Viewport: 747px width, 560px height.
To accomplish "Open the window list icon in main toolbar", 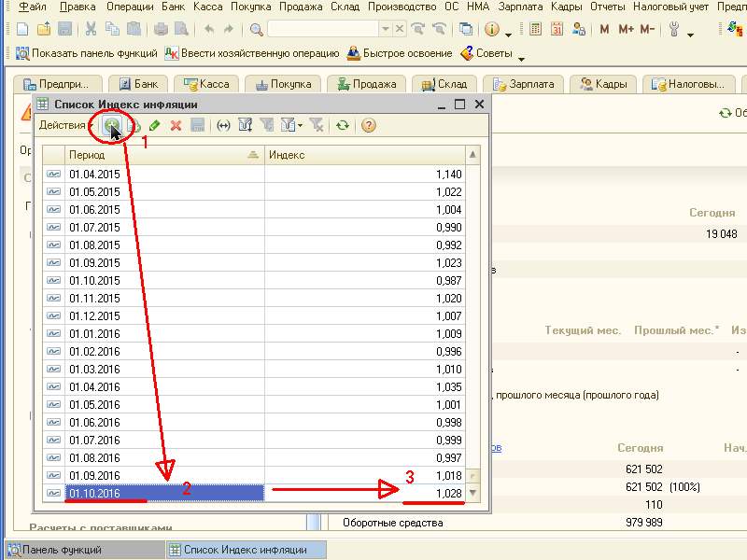I will tap(465, 29).
